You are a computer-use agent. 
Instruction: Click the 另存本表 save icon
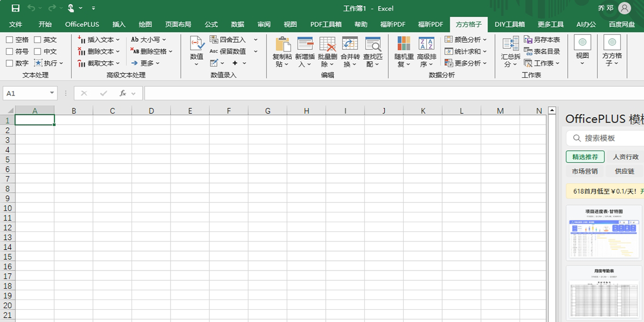point(528,40)
